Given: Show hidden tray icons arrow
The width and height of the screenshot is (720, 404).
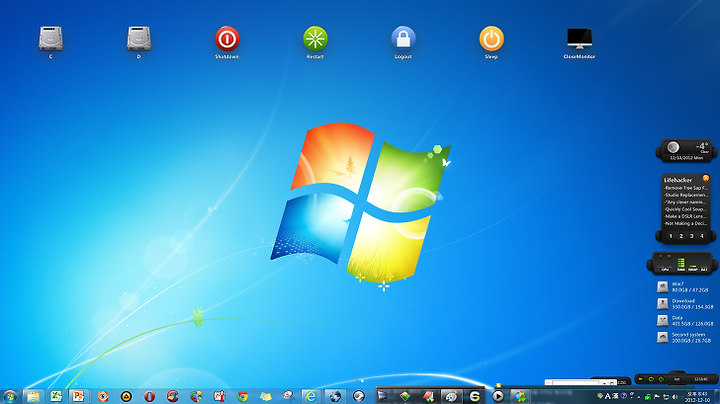Looking at the screenshot, I should 638,397.
